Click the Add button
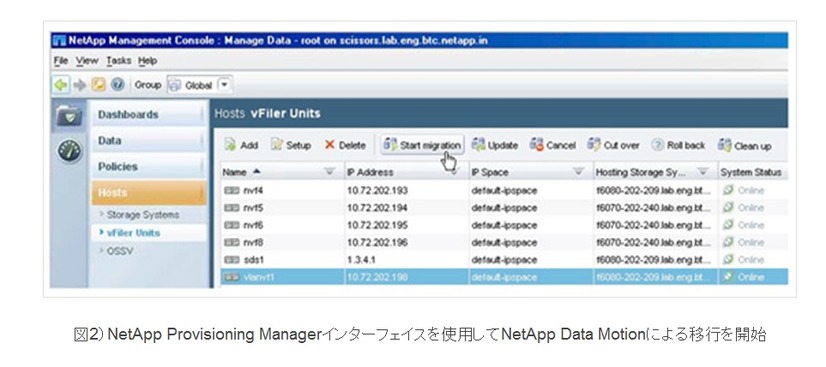 241,145
